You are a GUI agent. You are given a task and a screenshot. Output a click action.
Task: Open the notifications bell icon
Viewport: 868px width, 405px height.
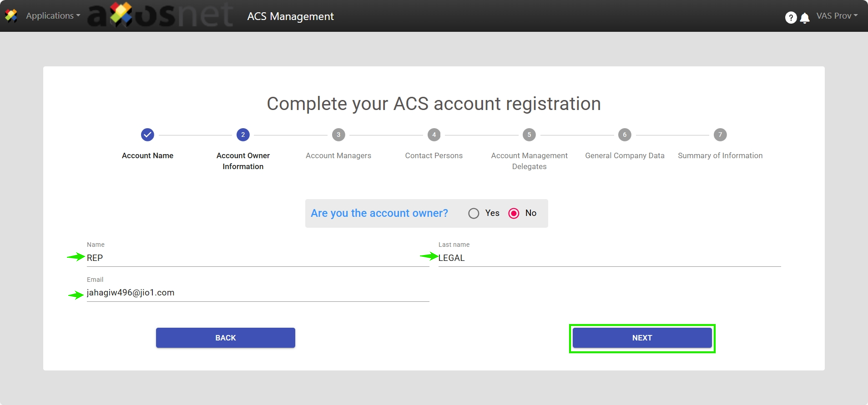point(805,18)
